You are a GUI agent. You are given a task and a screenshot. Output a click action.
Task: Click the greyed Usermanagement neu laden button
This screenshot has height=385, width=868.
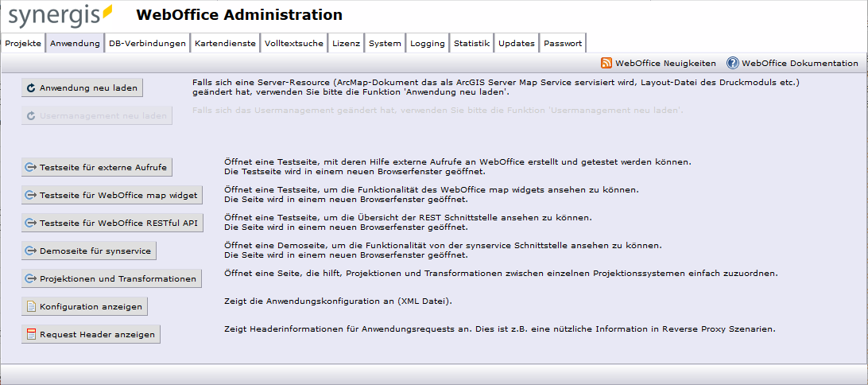tap(97, 116)
